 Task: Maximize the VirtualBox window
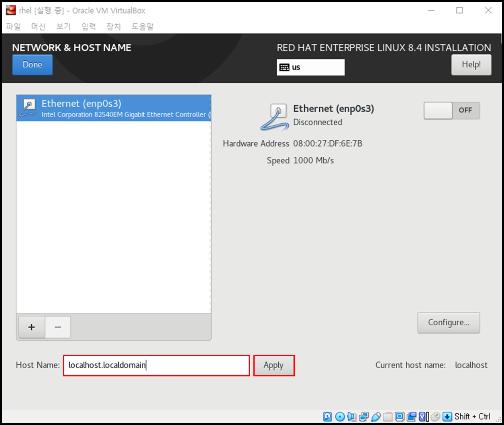[x=459, y=11]
